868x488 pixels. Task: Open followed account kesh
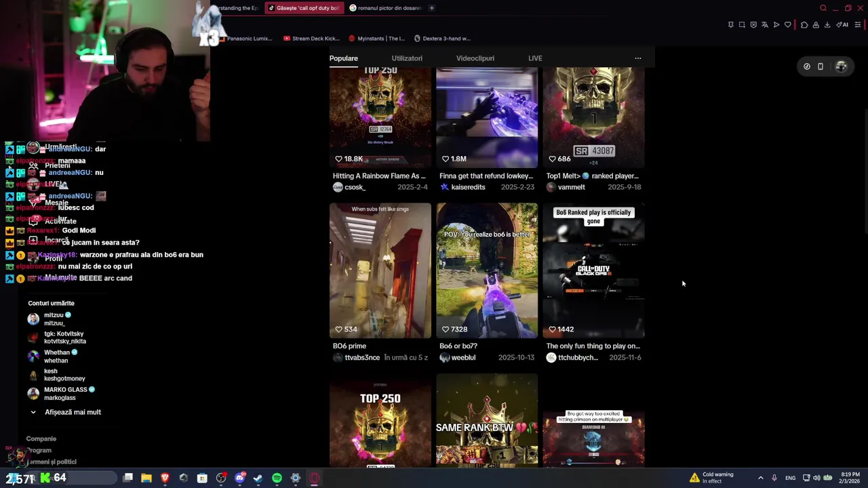tap(58, 375)
